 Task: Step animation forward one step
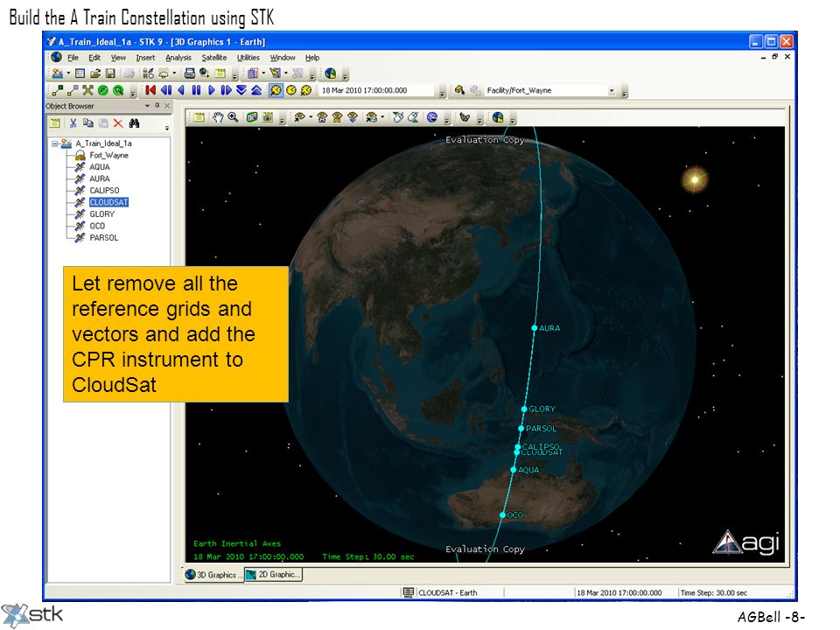226,90
